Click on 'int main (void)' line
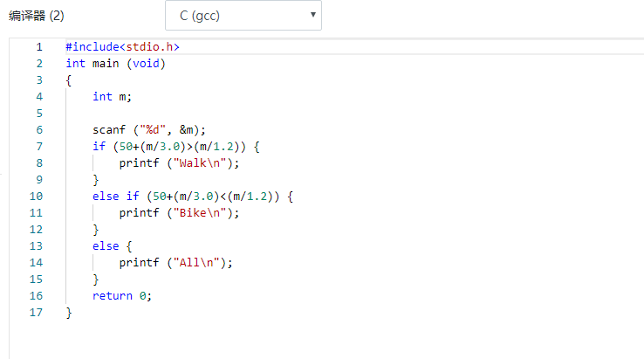 coord(115,64)
